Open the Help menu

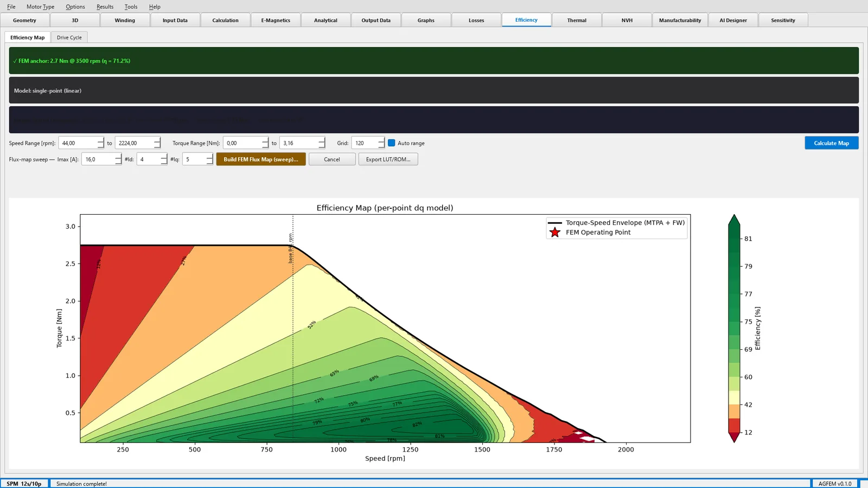tap(155, 7)
